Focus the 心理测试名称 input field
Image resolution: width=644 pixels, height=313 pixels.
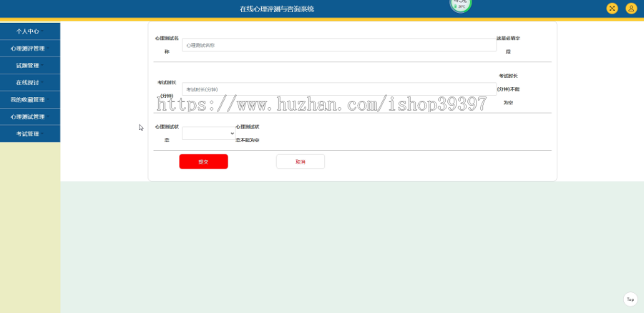339,45
